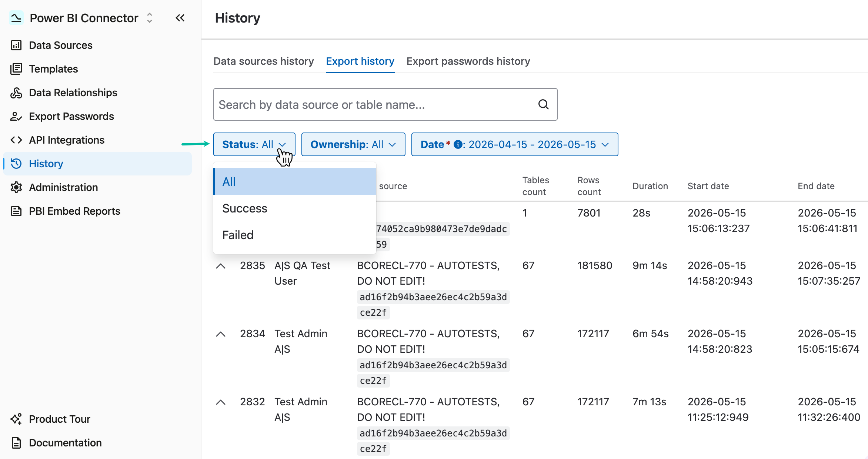Click the Product Tour sparkle icon
Image resolution: width=868 pixels, height=459 pixels.
click(16, 419)
